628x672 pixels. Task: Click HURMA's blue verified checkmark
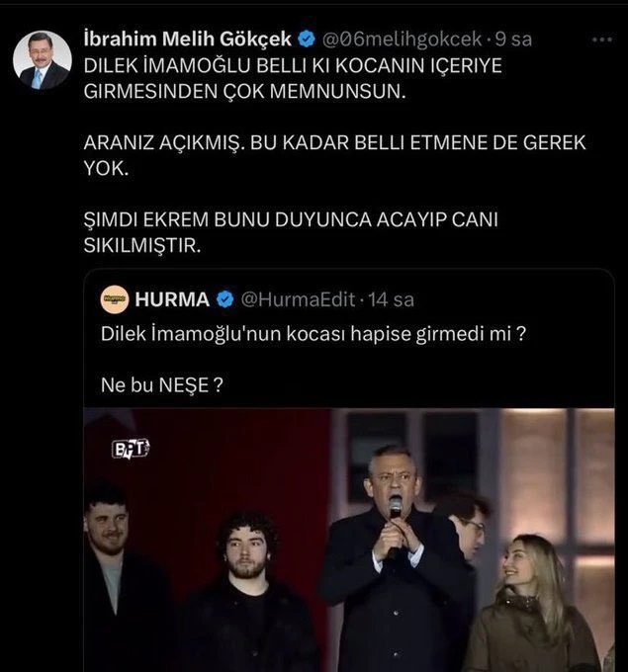tap(225, 297)
